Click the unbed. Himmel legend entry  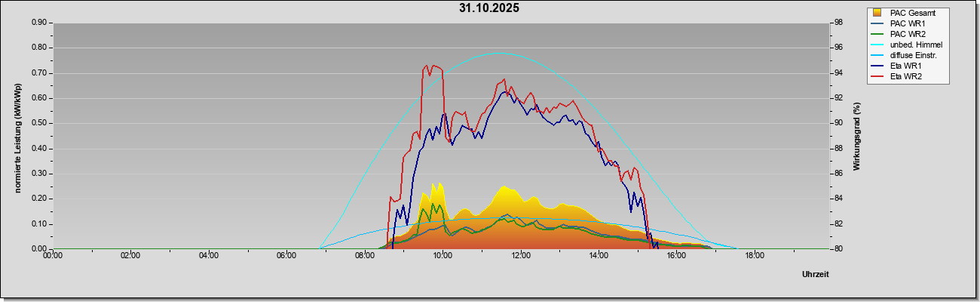(907, 45)
